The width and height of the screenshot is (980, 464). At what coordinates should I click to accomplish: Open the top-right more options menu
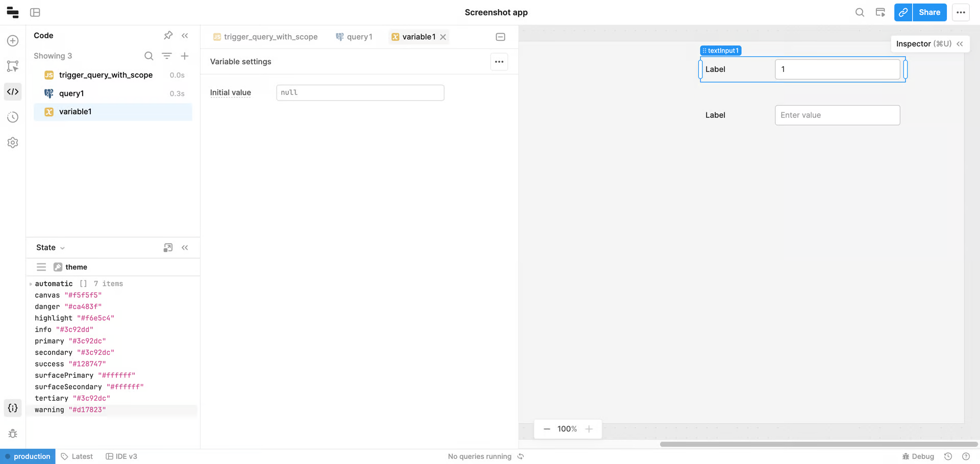pos(961,12)
